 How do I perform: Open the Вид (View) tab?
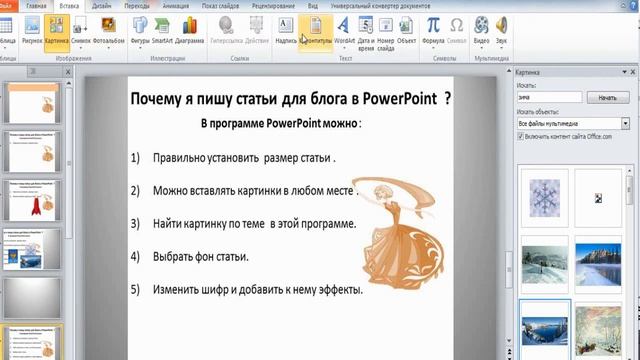[x=313, y=6]
